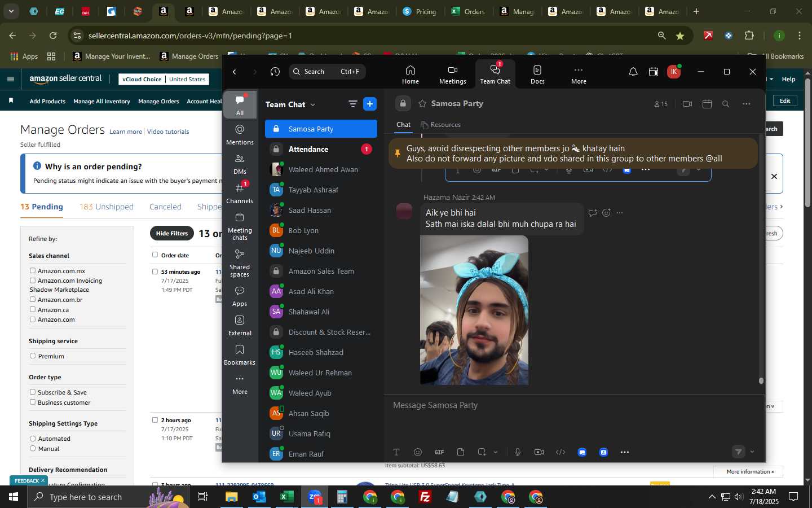Select the 13 Pending orders tab
This screenshot has height=508, width=812.
point(42,207)
